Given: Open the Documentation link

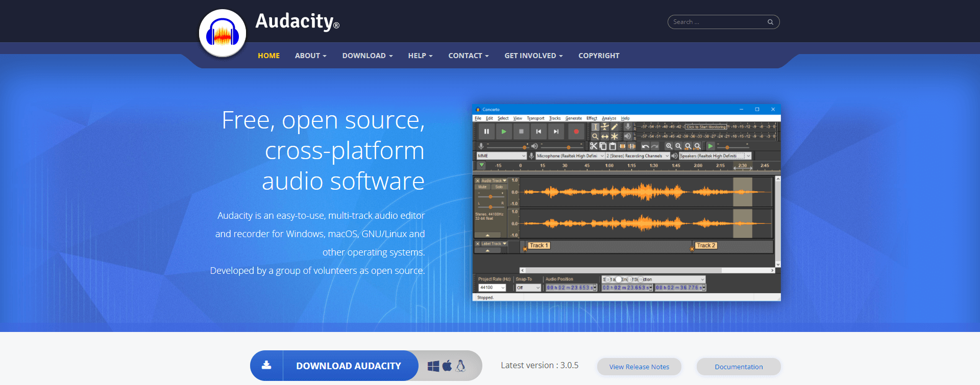Looking at the screenshot, I should coord(739,367).
